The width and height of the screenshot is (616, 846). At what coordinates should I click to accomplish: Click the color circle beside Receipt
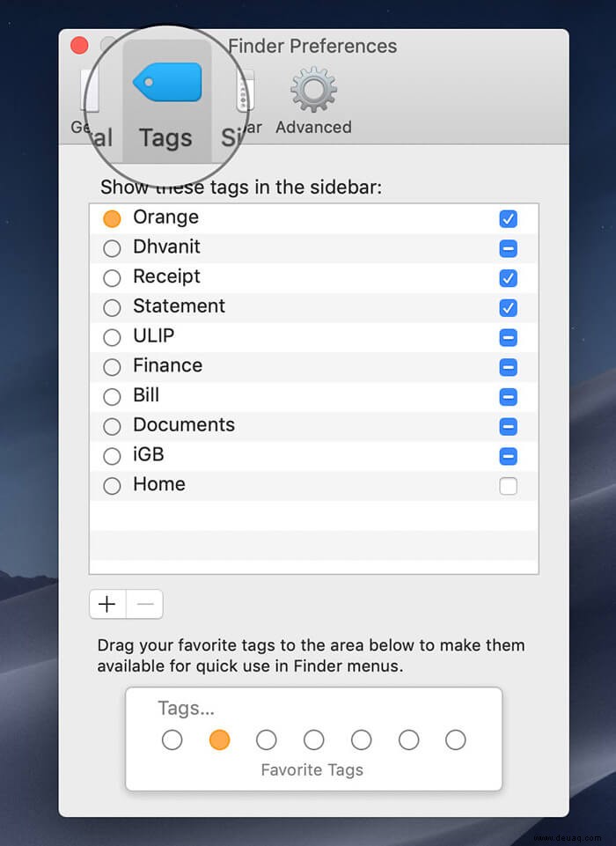coord(112,278)
